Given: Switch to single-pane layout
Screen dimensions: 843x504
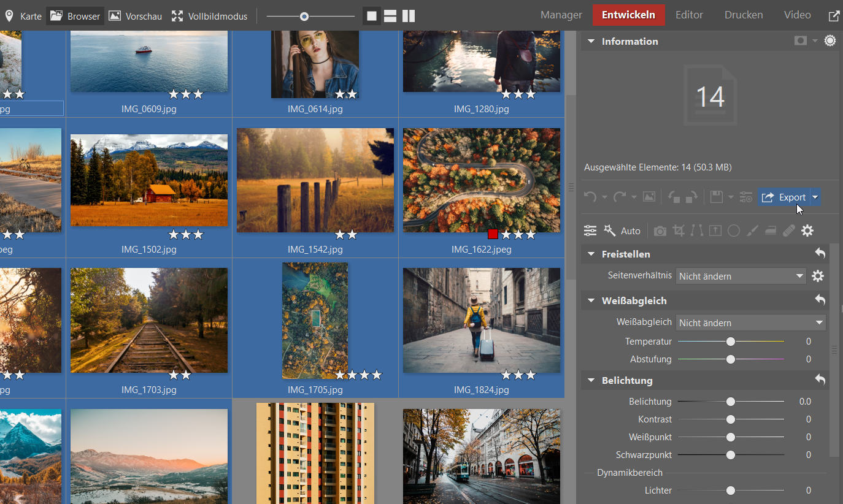Looking at the screenshot, I should (x=372, y=16).
